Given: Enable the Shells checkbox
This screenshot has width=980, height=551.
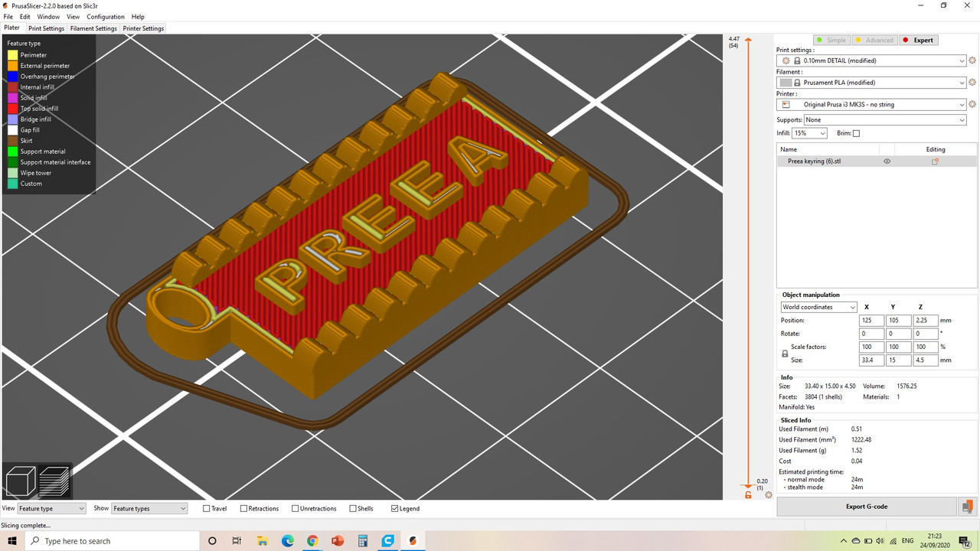Looking at the screenshot, I should [353, 508].
